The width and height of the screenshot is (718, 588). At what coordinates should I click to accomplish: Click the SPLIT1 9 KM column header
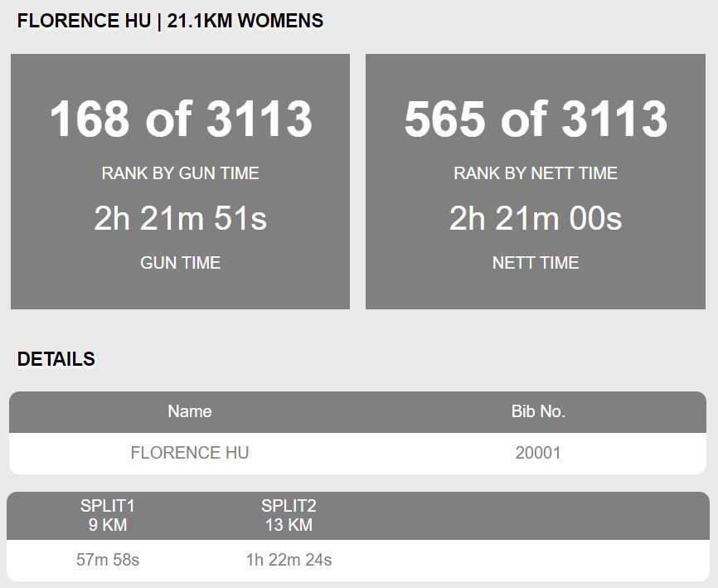(x=108, y=515)
